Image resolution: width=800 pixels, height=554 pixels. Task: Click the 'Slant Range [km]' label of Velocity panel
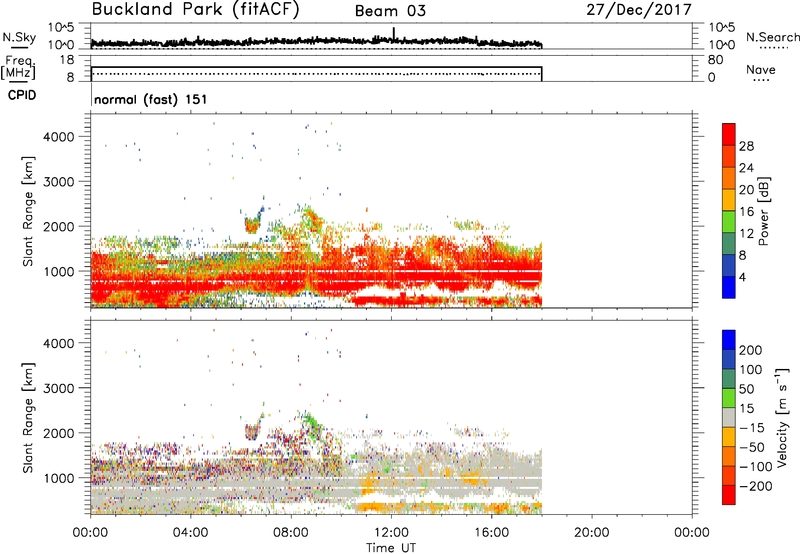click(28, 417)
